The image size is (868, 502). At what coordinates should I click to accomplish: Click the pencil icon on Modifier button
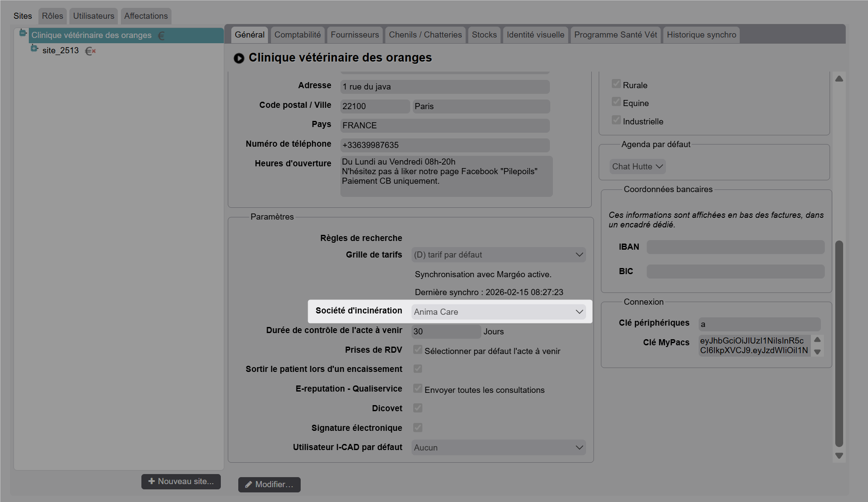248,485
